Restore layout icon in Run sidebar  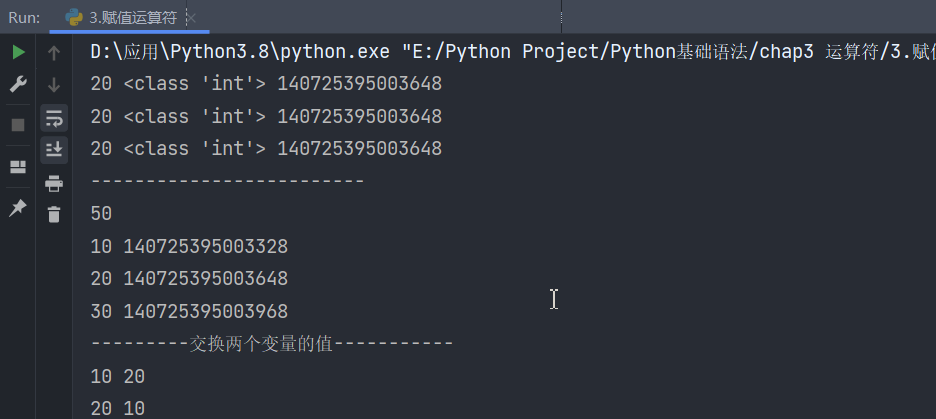pos(19,167)
